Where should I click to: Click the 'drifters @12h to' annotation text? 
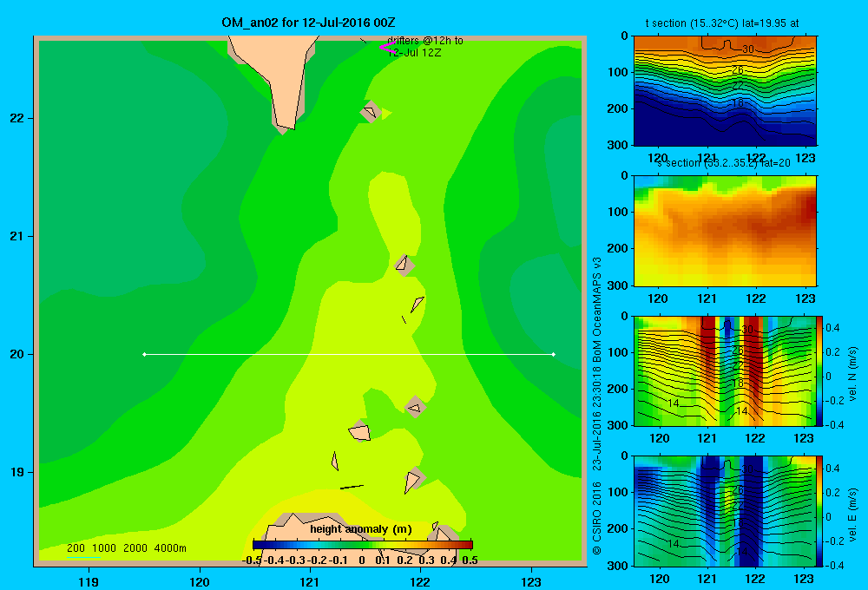[425, 41]
